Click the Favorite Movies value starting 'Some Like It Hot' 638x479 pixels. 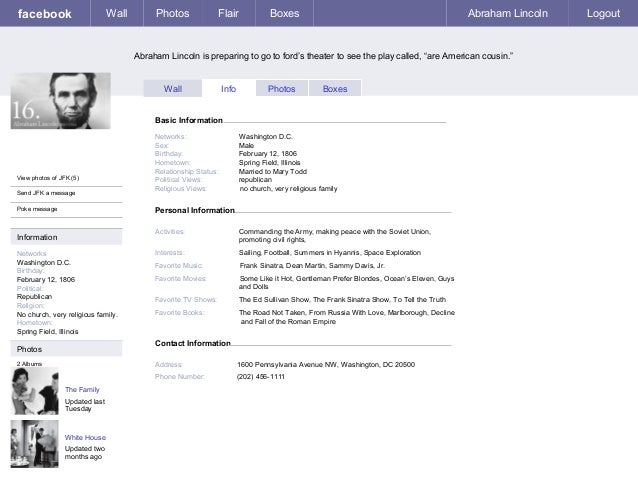point(346,282)
